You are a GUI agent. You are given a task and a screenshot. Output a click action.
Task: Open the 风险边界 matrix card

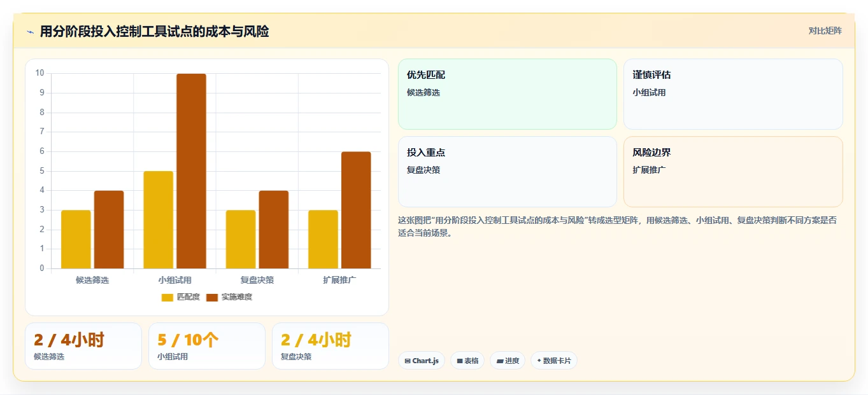[733, 172]
